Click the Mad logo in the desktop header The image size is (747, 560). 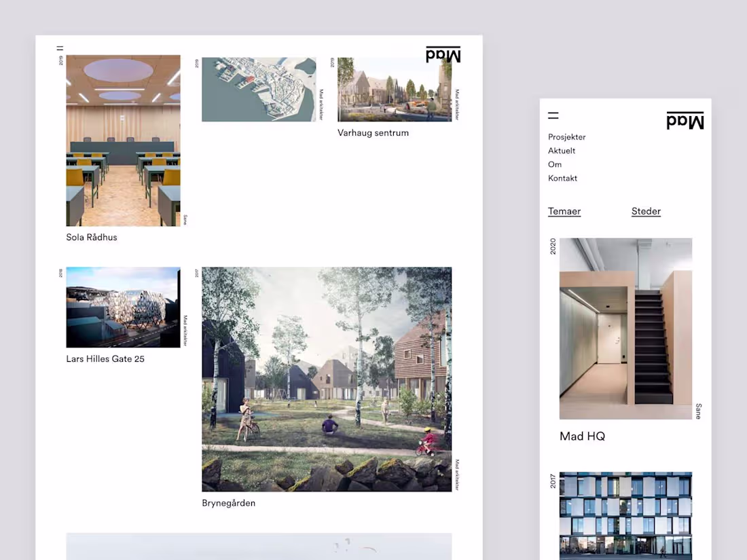443,54
